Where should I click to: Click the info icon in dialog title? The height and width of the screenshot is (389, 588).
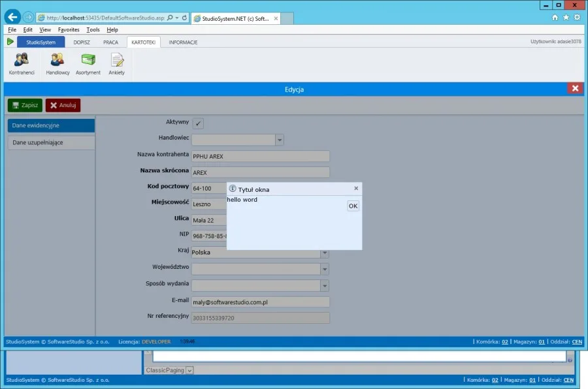(233, 189)
